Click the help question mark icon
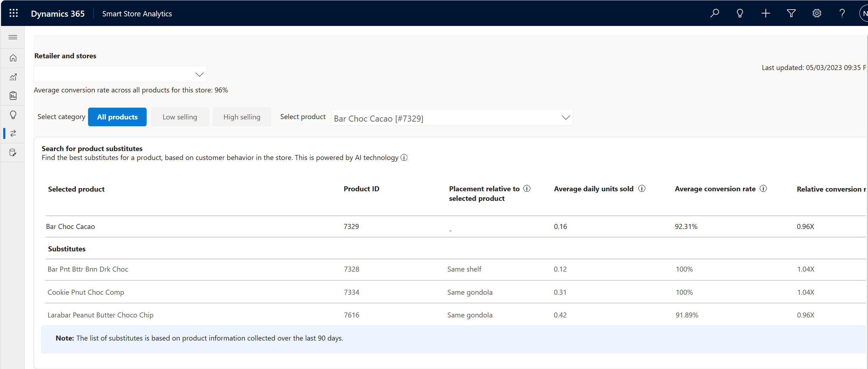The image size is (868, 369). 842,13
